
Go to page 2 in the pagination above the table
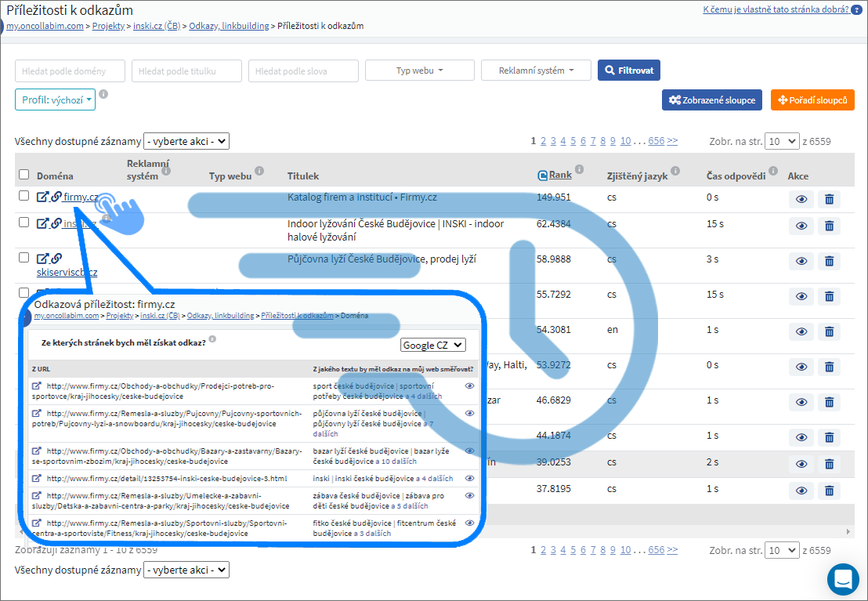coord(543,141)
